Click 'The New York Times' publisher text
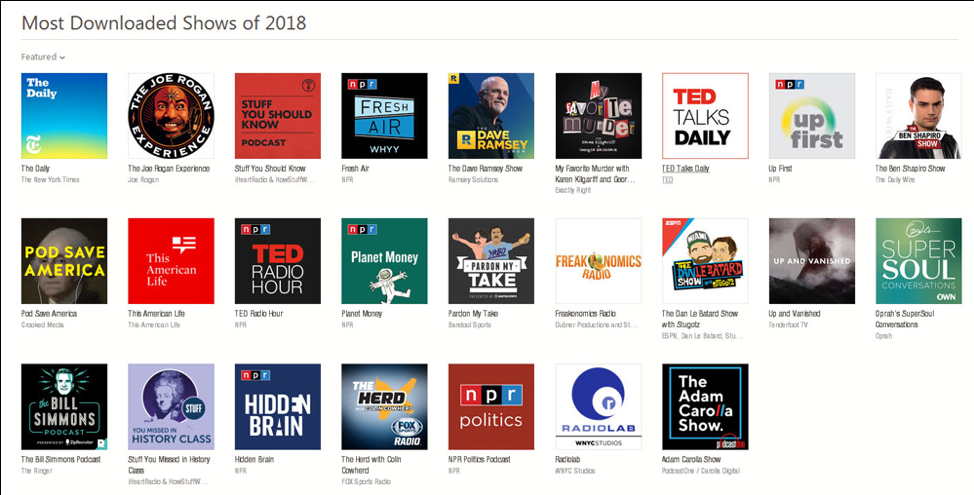 pyautogui.click(x=50, y=179)
